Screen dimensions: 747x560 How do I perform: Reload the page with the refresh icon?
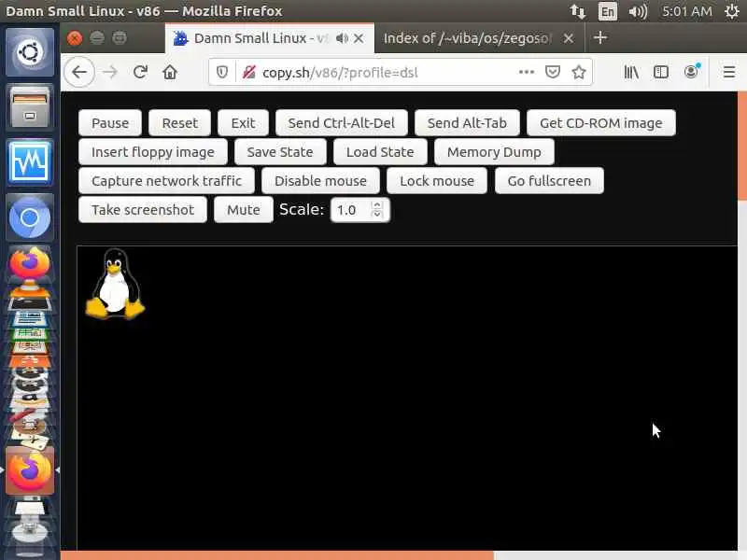click(x=140, y=72)
